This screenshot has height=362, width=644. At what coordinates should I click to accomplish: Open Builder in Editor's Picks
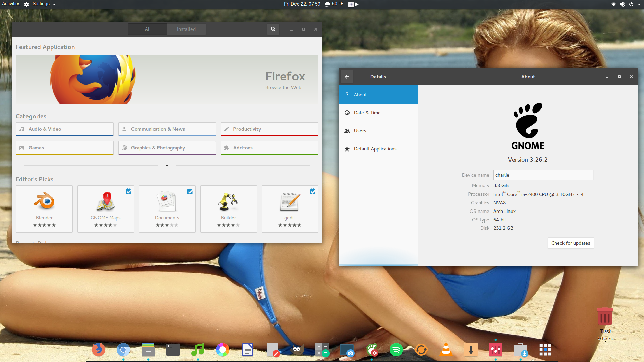click(x=228, y=209)
